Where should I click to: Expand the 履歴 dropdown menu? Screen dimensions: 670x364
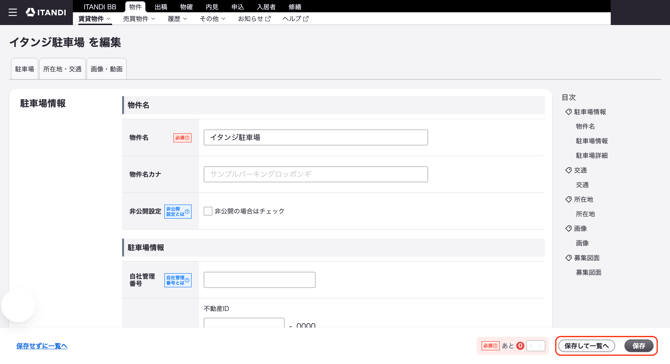click(x=177, y=19)
